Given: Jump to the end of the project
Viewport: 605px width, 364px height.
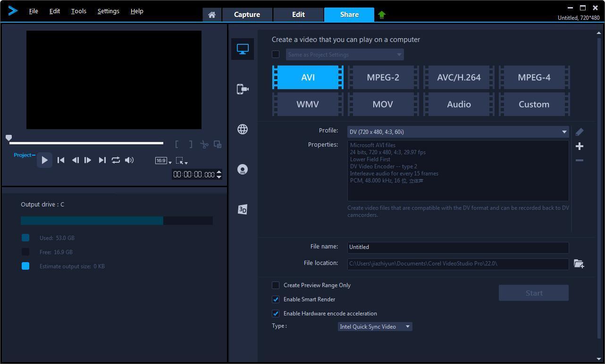Looking at the screenshot, I should tap(102, 160).
